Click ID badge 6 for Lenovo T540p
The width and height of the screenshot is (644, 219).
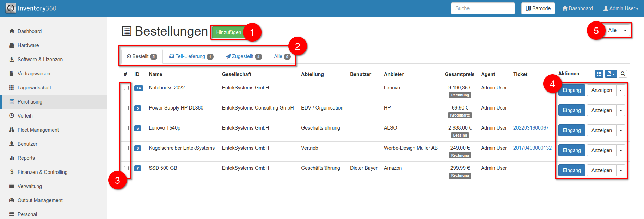click(137, 128)
